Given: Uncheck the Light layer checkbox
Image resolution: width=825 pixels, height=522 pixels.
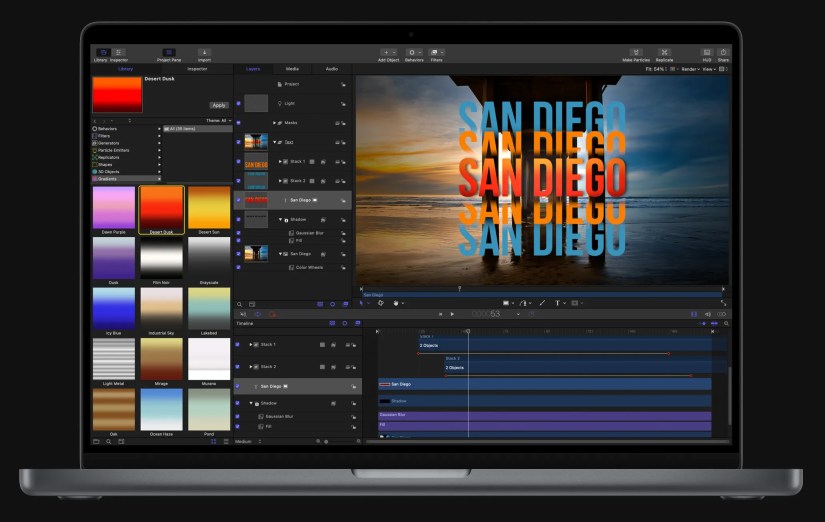Looking at the screenshot, I should (238, 104).
